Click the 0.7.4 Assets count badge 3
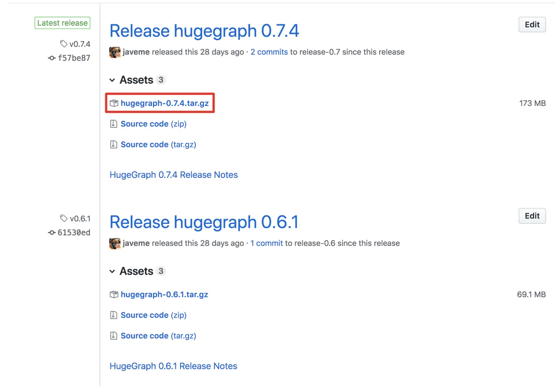556x392 pixels. coord(160,80)
